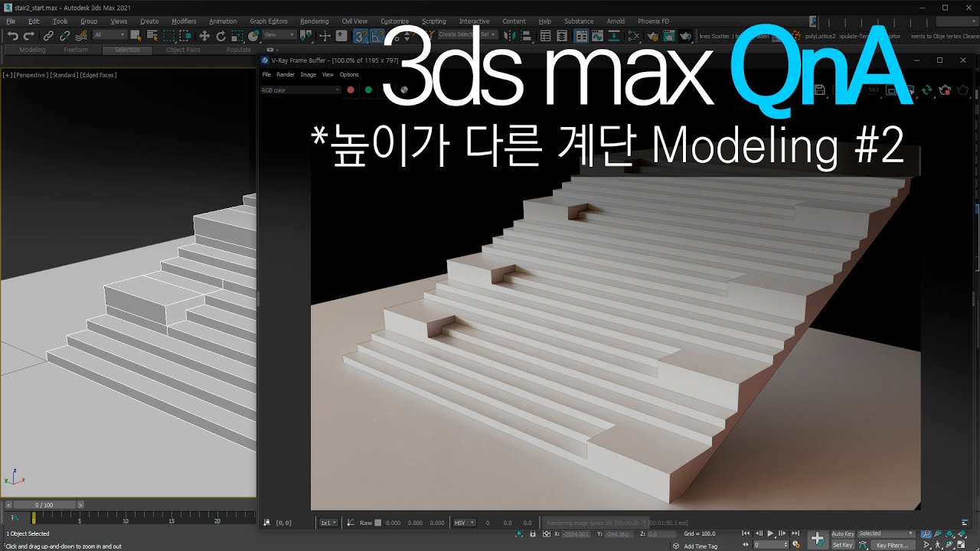Click the Align tool icon
Image resolution: width=980 pixels, height=551 pixels.
point(525,35)
